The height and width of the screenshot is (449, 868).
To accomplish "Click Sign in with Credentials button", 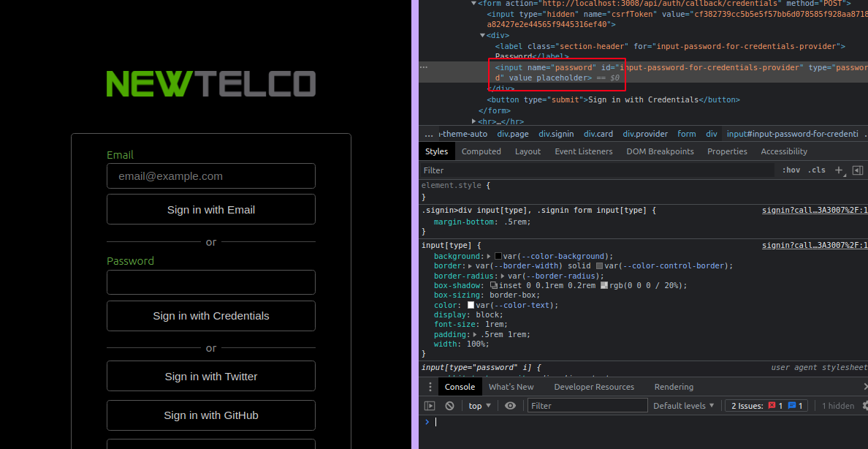I will coord(211,316).
